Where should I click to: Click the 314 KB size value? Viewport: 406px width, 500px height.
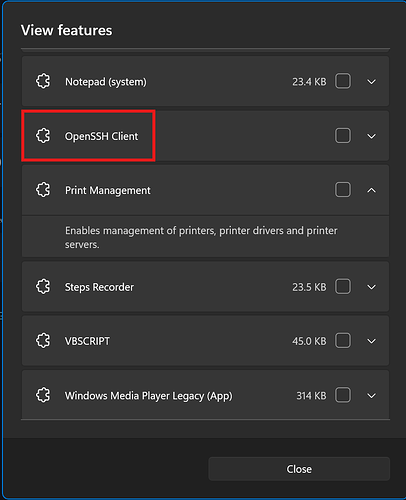click(x=311, y=396)
